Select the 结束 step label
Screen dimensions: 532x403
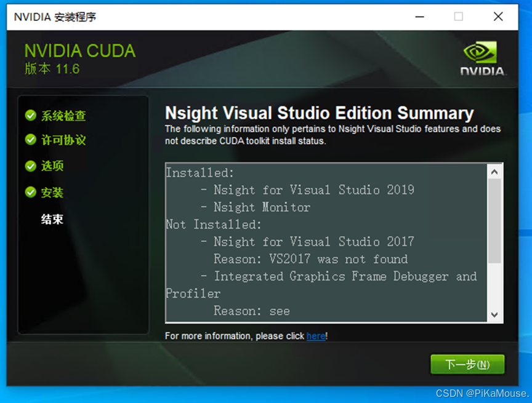click(52, 219)
